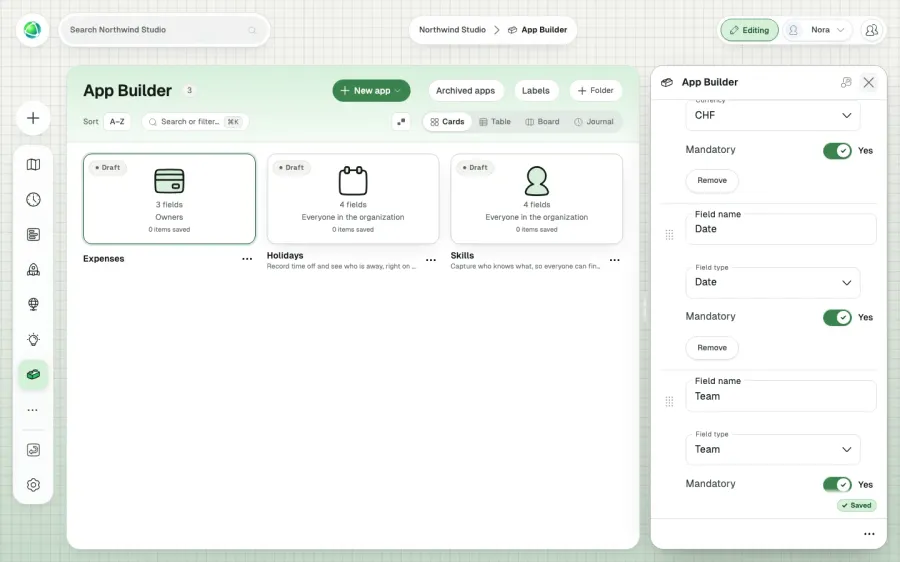Open the Labels button
900x562 pixels.
536,91
